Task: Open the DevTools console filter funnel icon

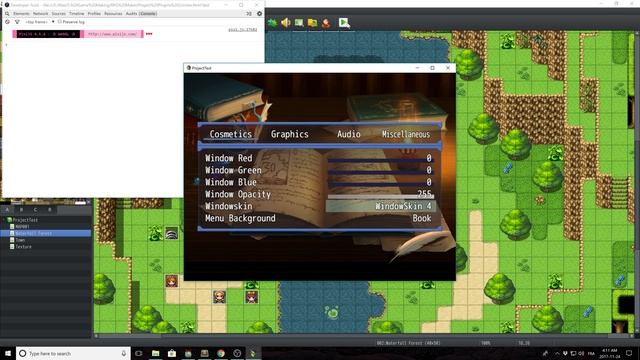Action: [17, 22]
